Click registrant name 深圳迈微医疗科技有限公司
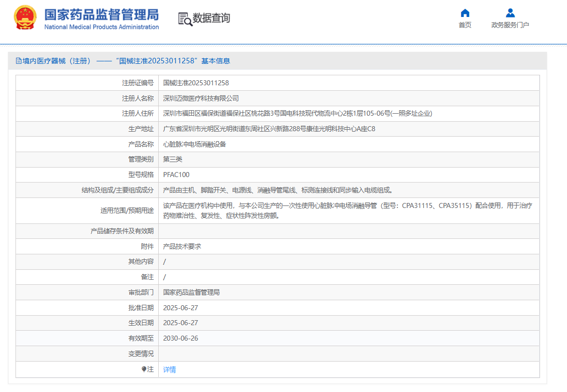Image resolution: width=567 pixels, height=392 pixels. click(201, 98)
